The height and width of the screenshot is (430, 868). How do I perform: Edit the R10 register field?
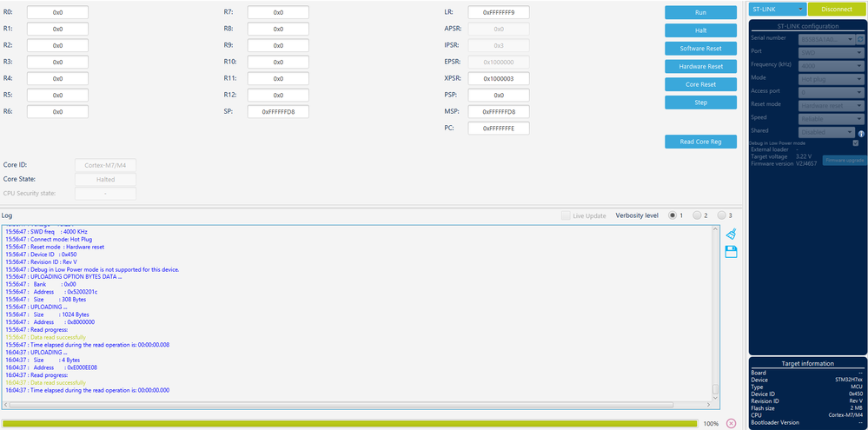[x=278, y=62]
